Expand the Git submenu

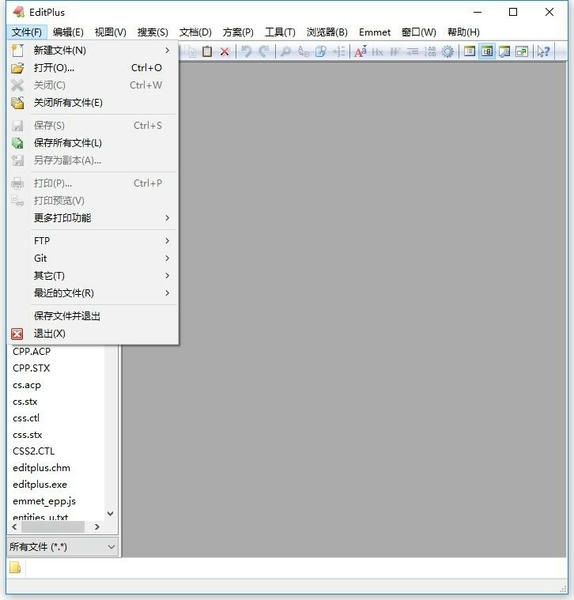tap(93, 258)
